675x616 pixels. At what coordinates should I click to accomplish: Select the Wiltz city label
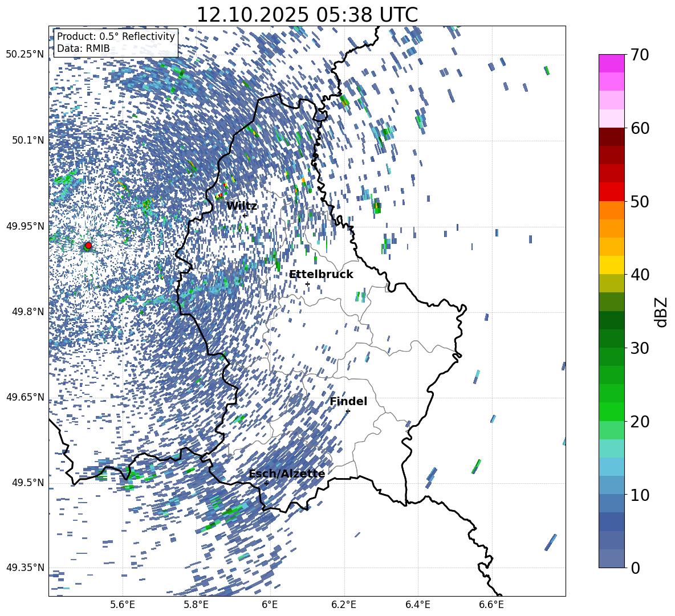tap(242, 206)
